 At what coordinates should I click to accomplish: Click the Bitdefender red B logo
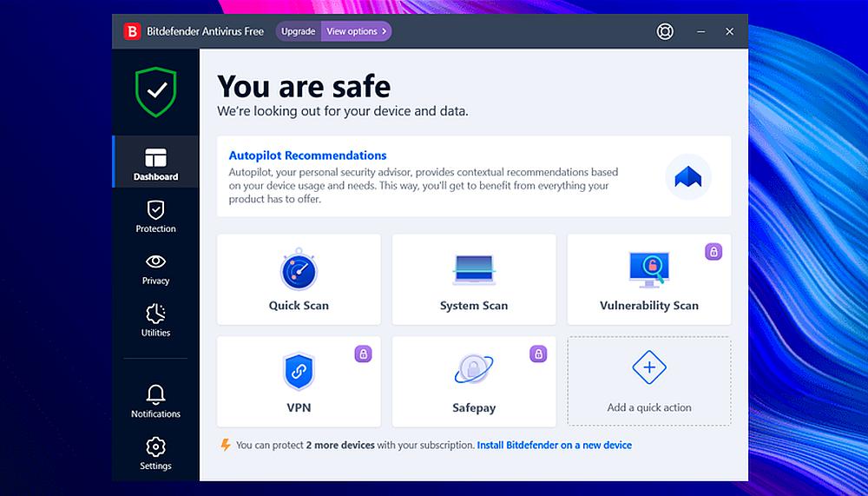pos(132,31)
